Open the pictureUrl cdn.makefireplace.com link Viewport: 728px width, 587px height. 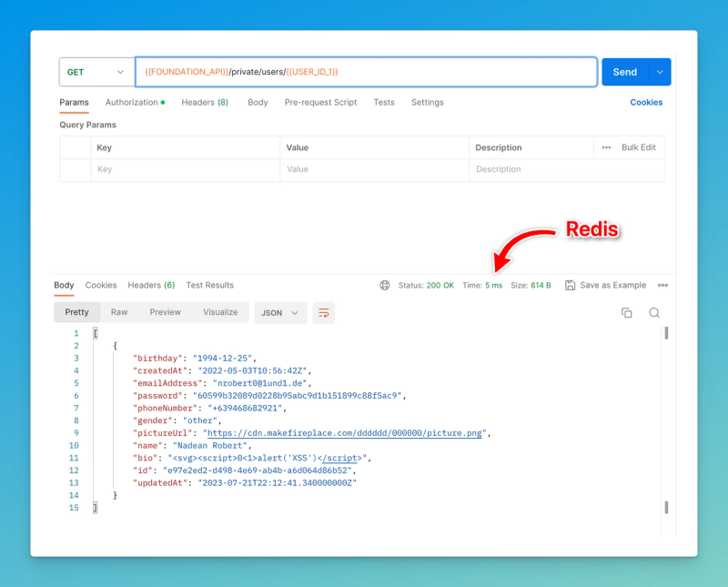(x=345, y=433)
